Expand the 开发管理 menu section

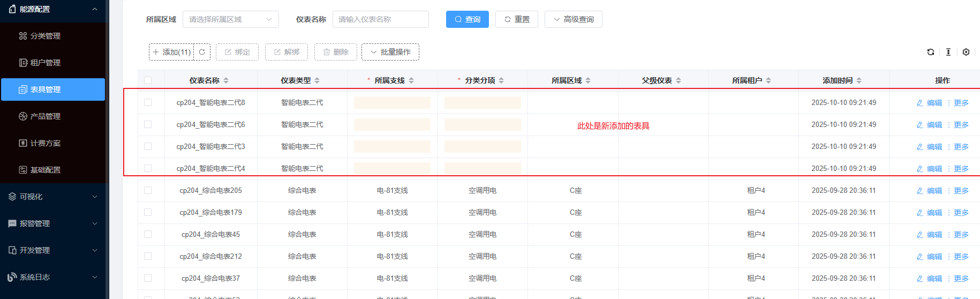click(x=52, y=250)
